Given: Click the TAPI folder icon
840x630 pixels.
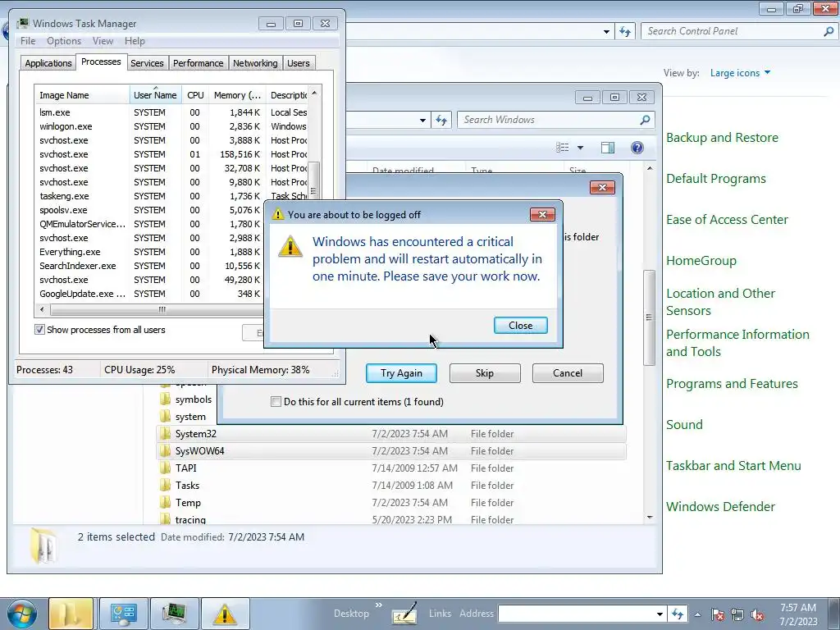Looking at the screenshot, I should [166, 468].
